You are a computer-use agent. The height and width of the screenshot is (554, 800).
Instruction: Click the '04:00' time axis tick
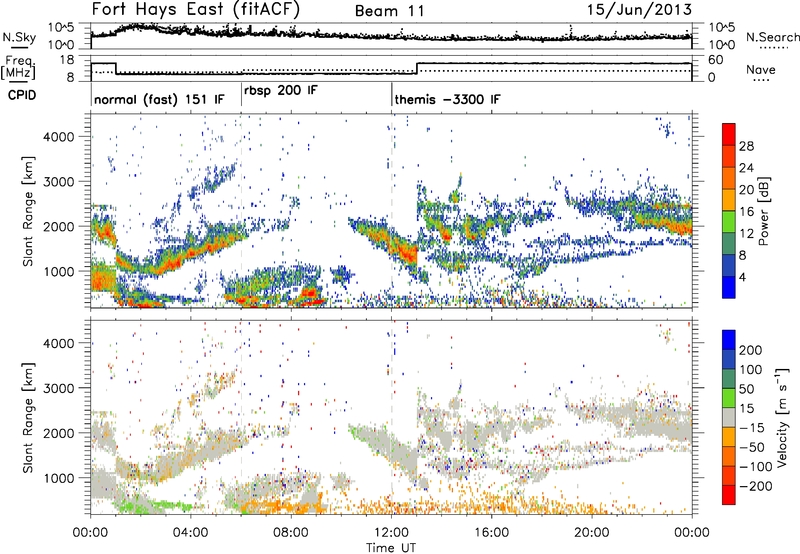point(190,533)
